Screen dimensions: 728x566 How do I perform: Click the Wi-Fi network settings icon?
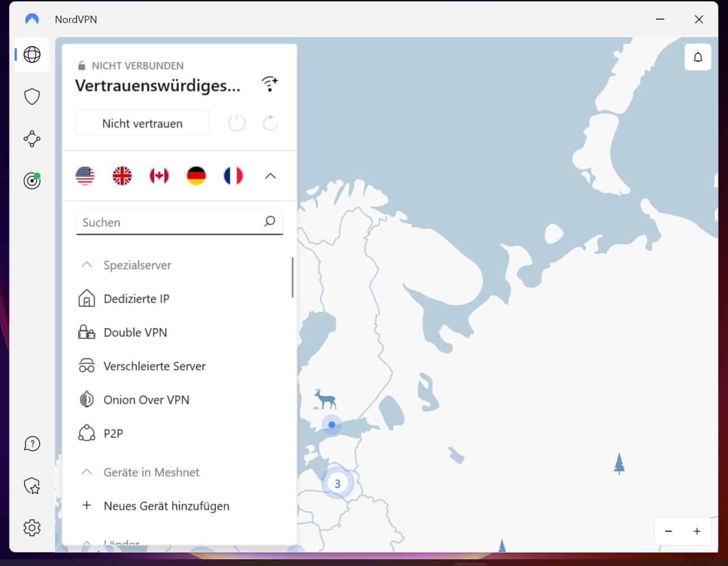[270, 84]
